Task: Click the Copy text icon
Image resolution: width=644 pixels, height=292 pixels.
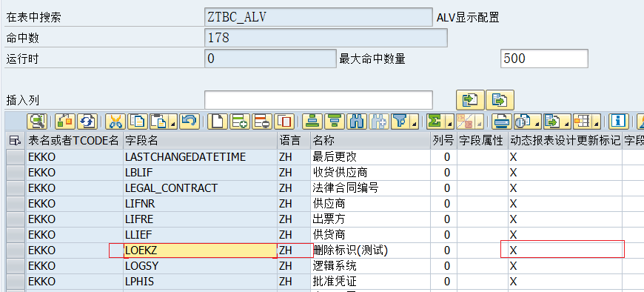Action: (137, 122)
